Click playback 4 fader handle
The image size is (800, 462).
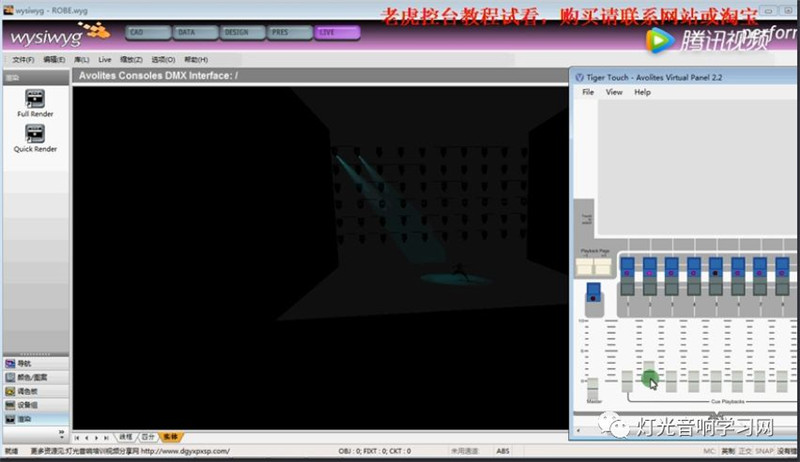click(x=694, y=381)
